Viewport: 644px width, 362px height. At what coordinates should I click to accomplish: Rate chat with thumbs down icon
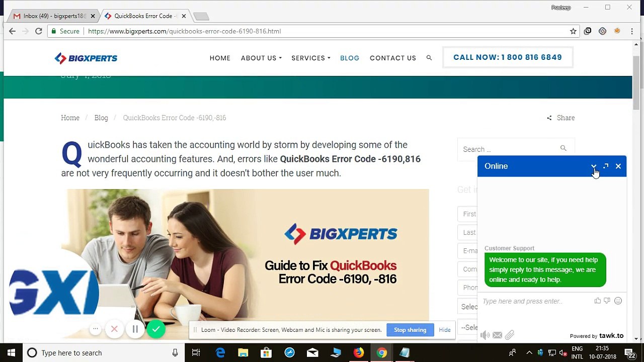(607, 301)
